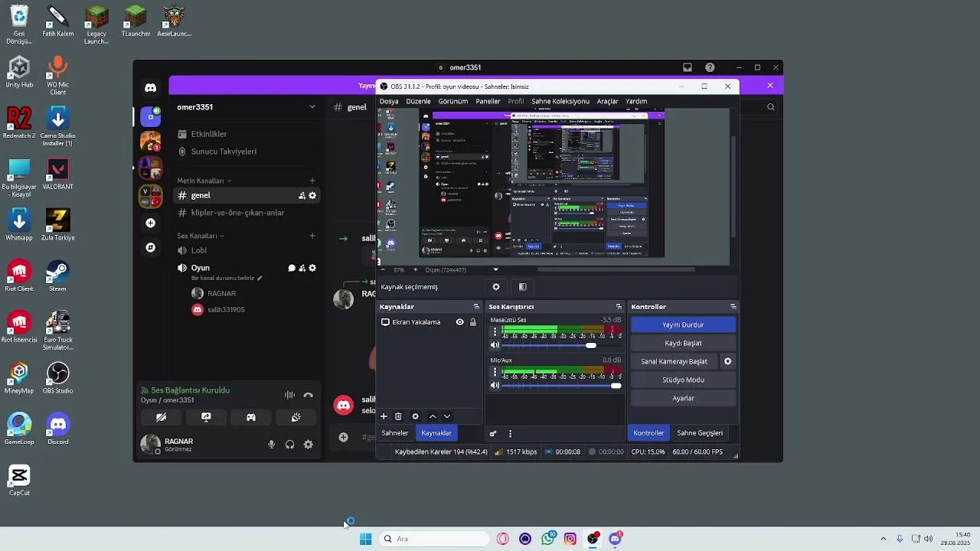Open properties gear beside Kaynak seçilmemiş

click(x=496, y=287)
